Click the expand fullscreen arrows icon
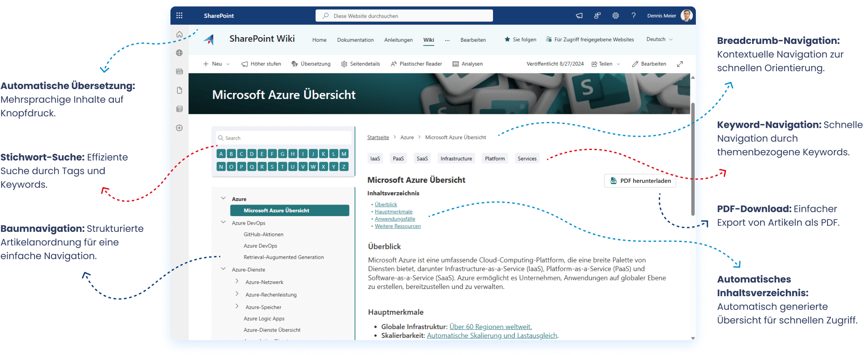 coord(680,64)
